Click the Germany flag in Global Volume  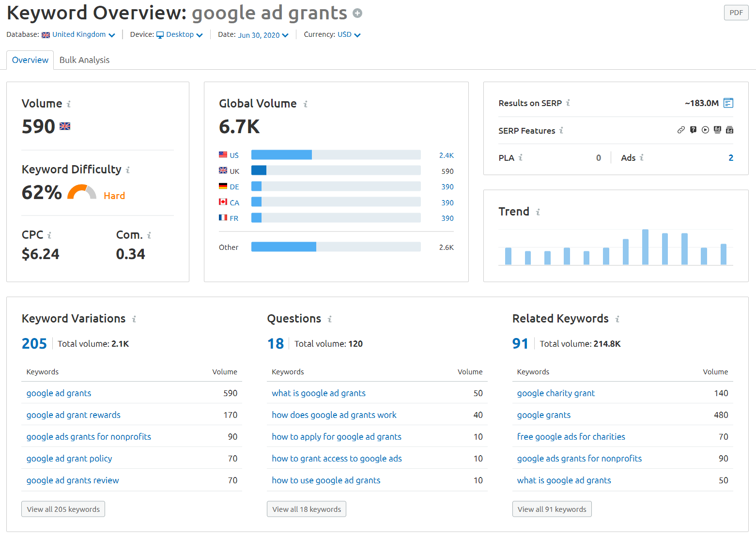(x=223, y=186)
